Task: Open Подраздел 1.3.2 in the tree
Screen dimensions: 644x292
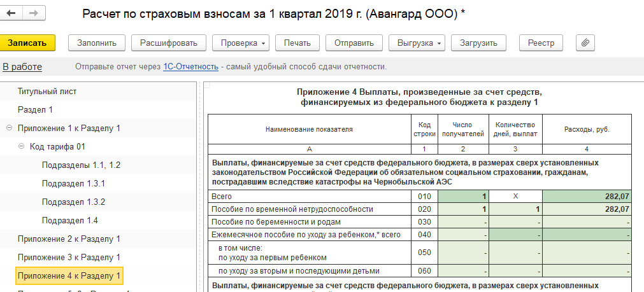Action: [x=73, y=202]
